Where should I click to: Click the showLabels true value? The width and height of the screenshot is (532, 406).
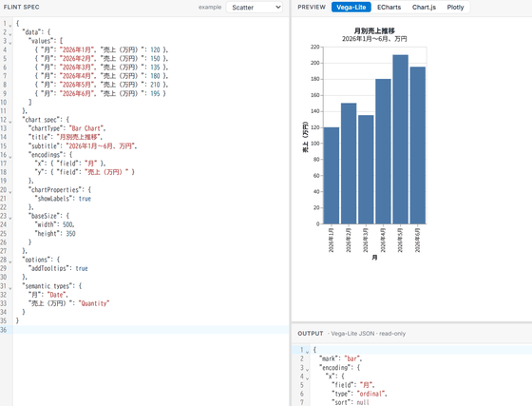click(x=85, y=199)
